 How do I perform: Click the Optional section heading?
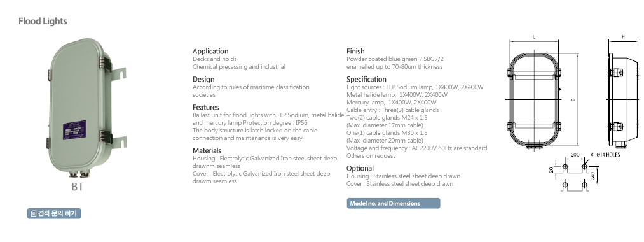pos(360,168)
